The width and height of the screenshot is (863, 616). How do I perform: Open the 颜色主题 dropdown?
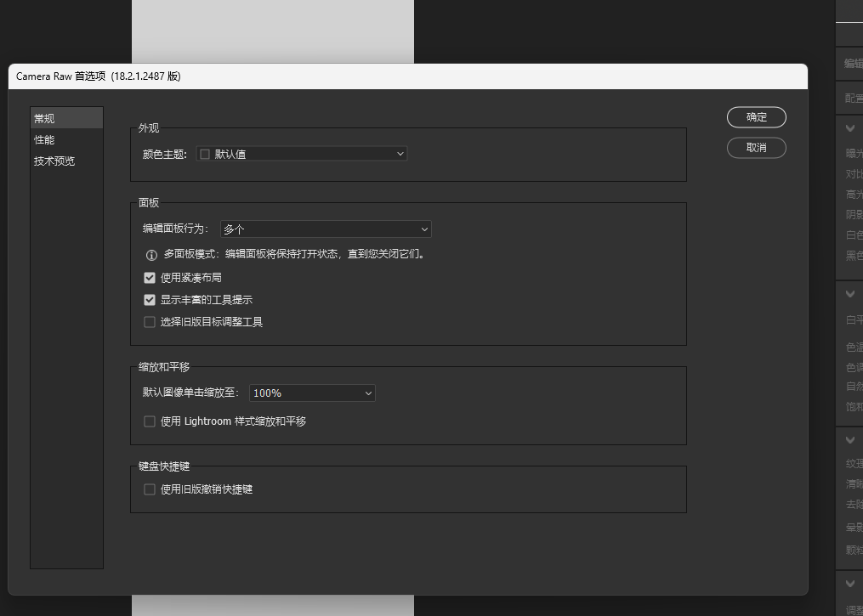coord(302,154)
